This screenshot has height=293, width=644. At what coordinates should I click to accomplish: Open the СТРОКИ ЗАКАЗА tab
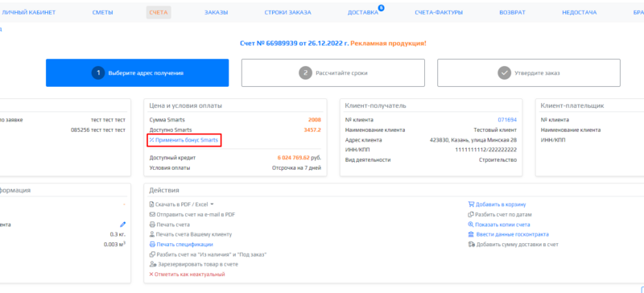coord(287,12)
